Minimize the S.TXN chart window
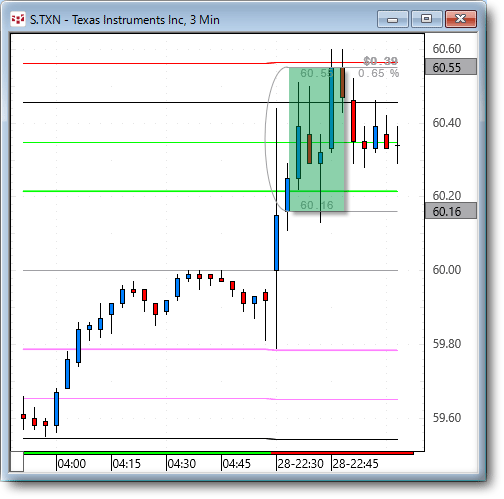Screen dimensions: 504x499 pos(393,19)
